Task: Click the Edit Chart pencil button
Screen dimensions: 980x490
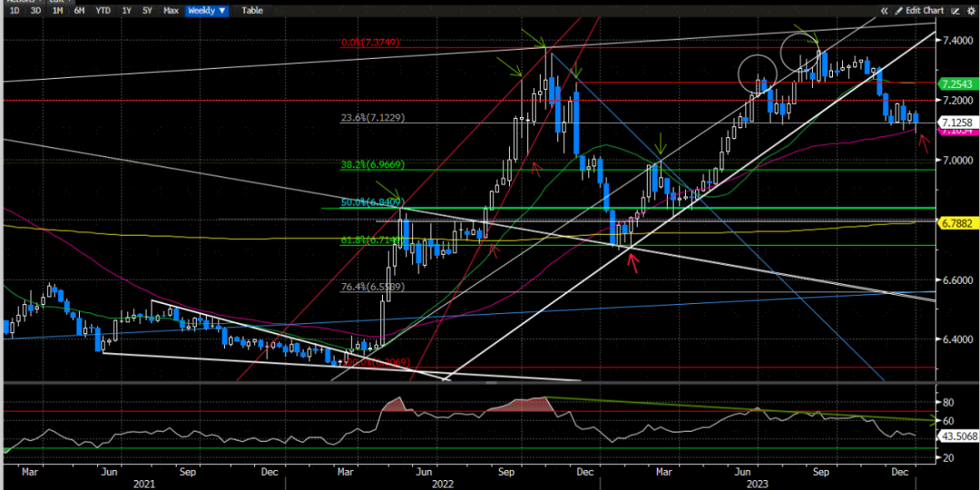Action: pos(919,11)
